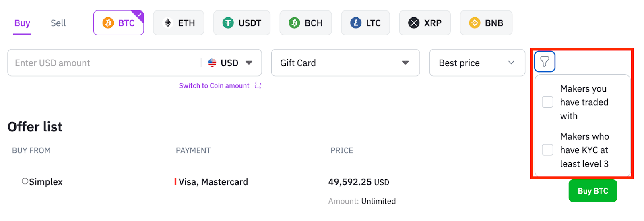Click the swap arrows icon beside Switch to Coin amount
644x221 pixels.
pyautogui.click(x=258, y=85)
